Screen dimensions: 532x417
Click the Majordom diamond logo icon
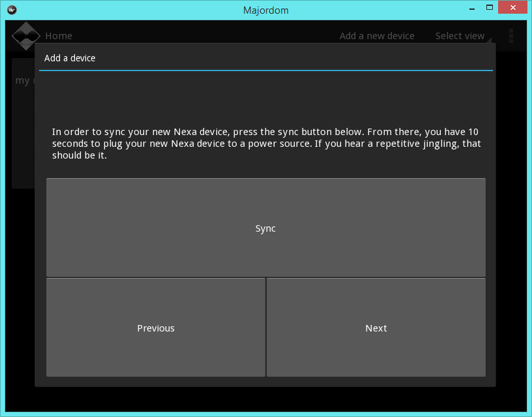[26, 36]
